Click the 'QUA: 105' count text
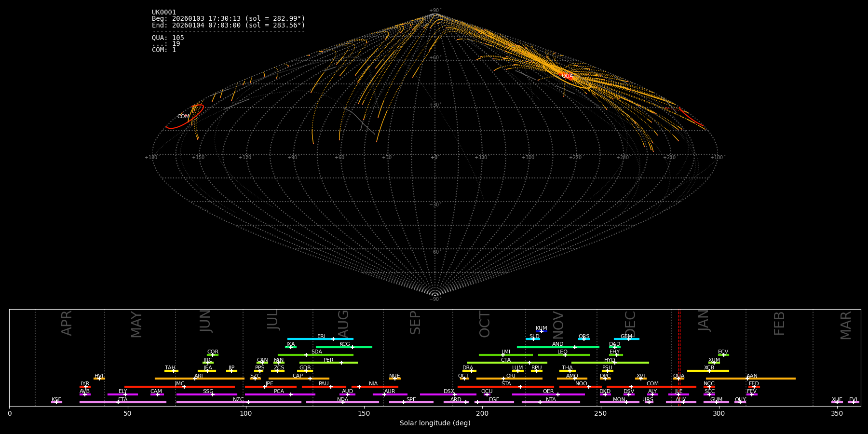868x434 pixels. coord(168,38)
